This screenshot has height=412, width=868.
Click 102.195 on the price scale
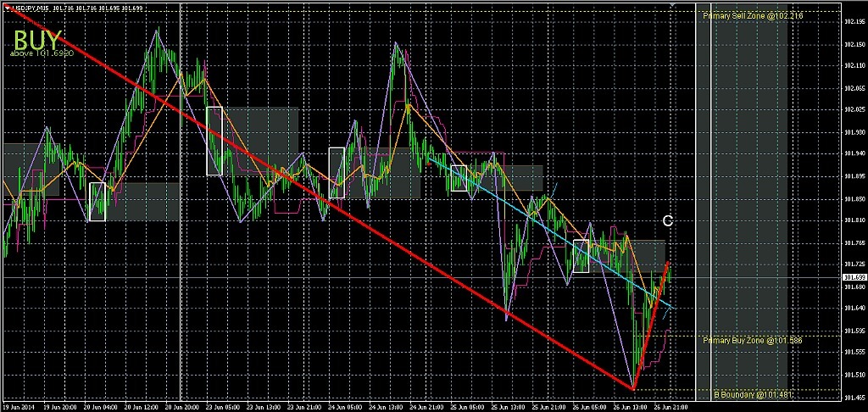coord(854,21)
